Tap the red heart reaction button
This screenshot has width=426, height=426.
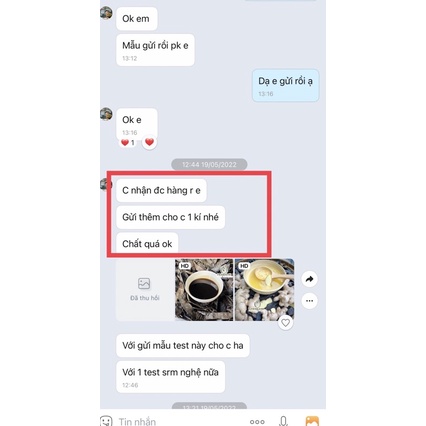click(x=149, y=142)
